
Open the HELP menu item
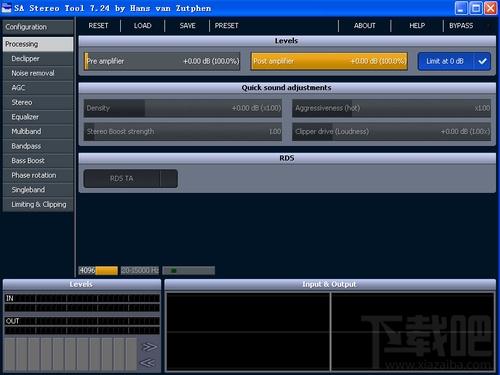(x=417, y=26)
